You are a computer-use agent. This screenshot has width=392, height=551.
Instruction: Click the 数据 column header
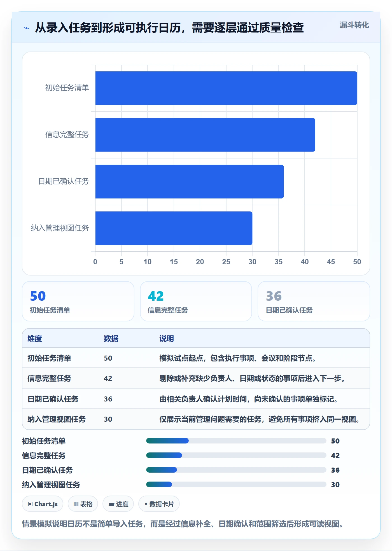pyautogui.click(x=111, y=338)
